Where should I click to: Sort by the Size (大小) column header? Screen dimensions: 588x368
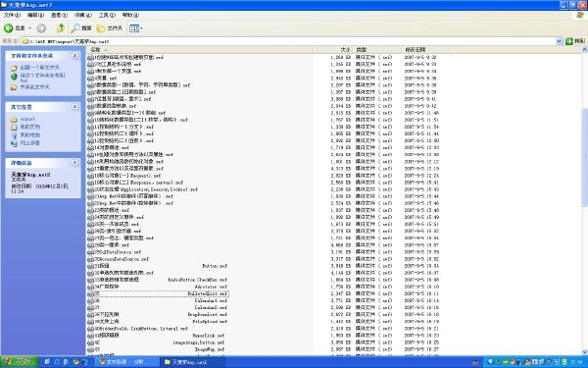point(333,50)
